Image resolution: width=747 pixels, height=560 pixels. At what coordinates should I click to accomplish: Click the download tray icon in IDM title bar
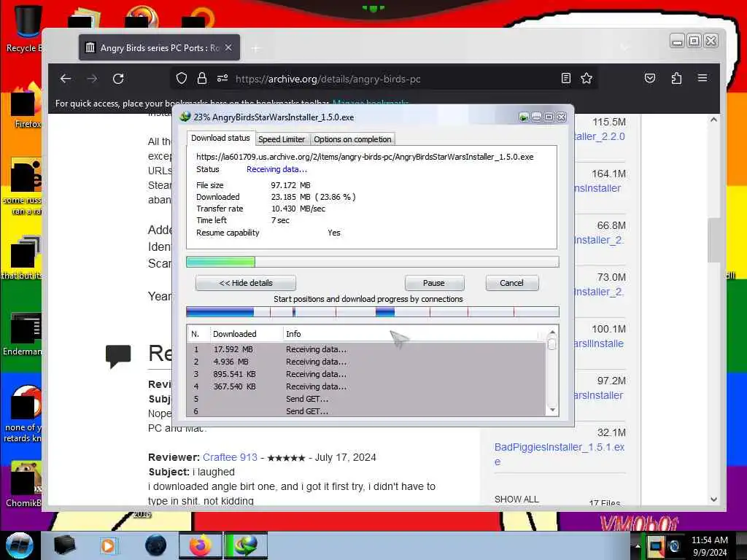tap(524, 117)
